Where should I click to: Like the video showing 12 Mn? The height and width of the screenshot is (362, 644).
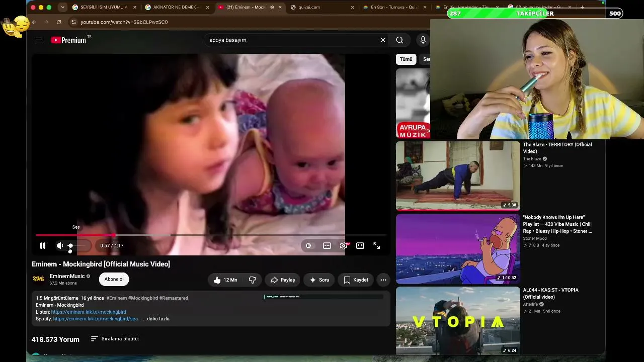coord(225,280)
